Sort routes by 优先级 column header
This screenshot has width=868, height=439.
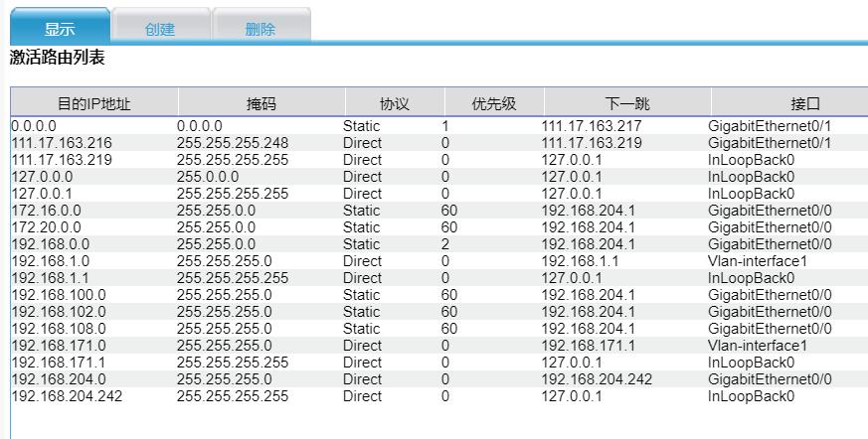point(494,103)
